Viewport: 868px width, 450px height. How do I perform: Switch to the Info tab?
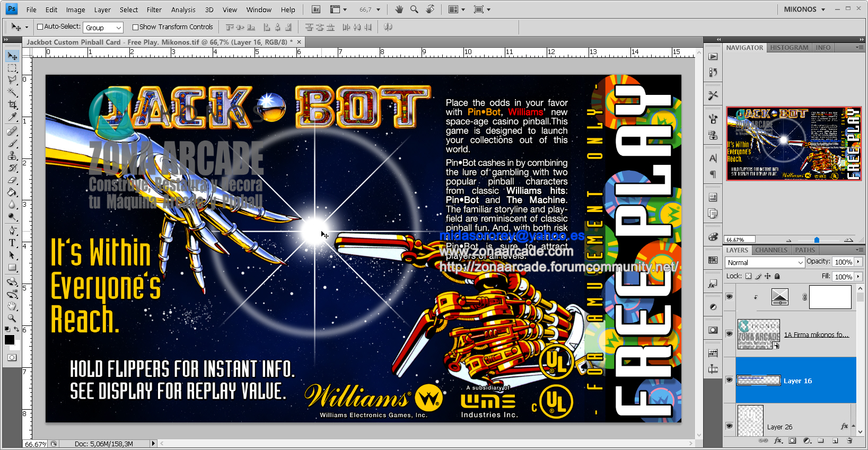point(823,48)
